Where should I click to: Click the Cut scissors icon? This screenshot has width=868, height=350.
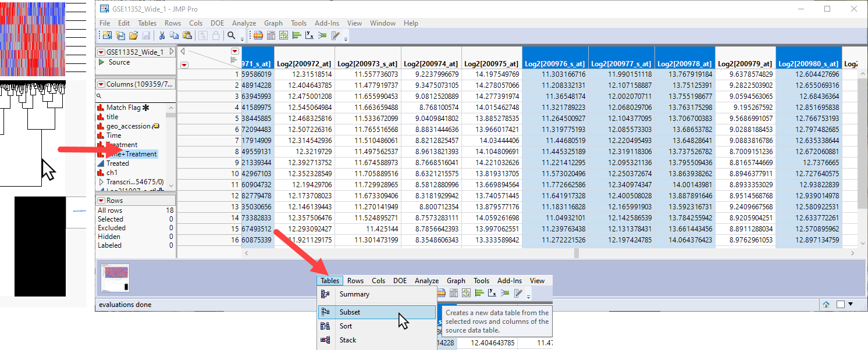(x=162, y=35)
